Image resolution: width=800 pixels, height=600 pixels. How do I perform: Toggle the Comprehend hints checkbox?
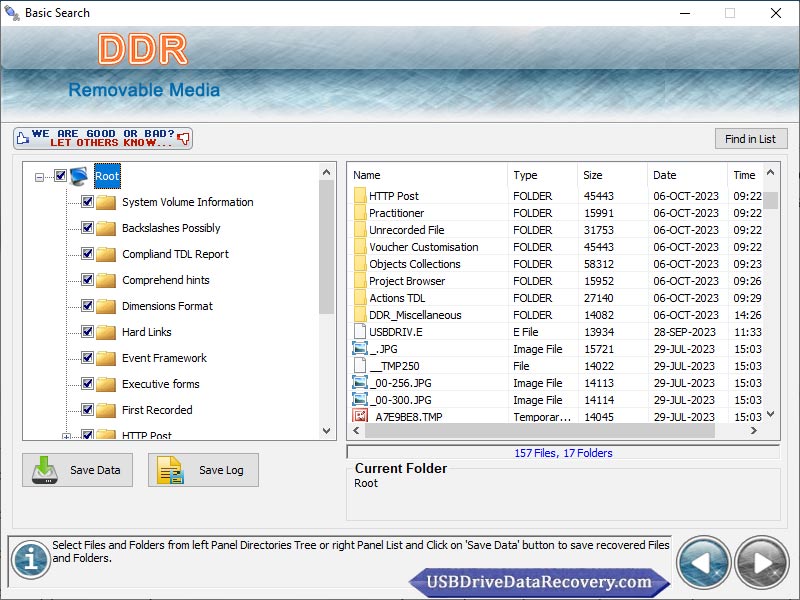(87, 280)
